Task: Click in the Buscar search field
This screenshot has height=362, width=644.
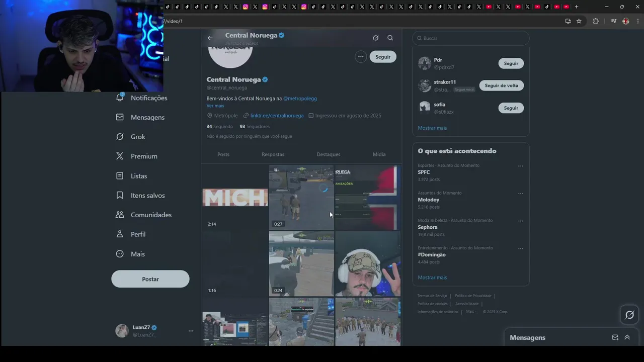Action: [471, 38]
